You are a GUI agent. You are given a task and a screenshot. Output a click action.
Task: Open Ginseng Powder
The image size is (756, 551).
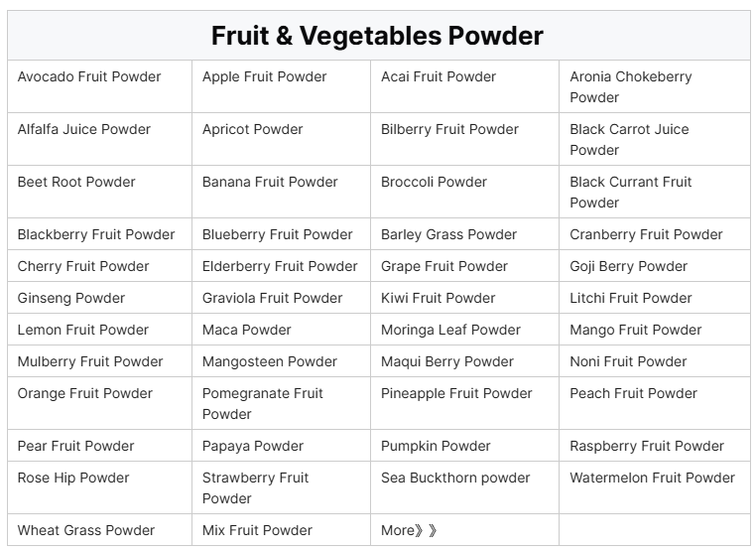point(71,298)
